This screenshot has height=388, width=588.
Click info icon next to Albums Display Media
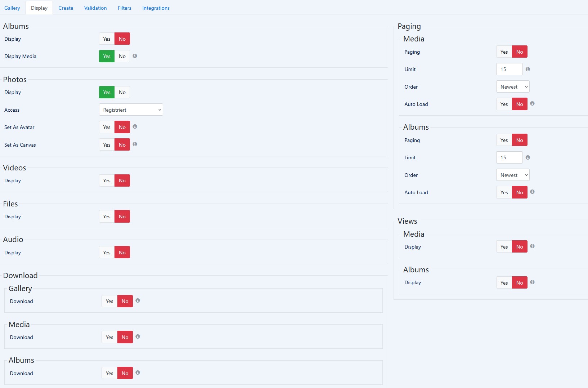pyautogui.click(x=135, y=56)
